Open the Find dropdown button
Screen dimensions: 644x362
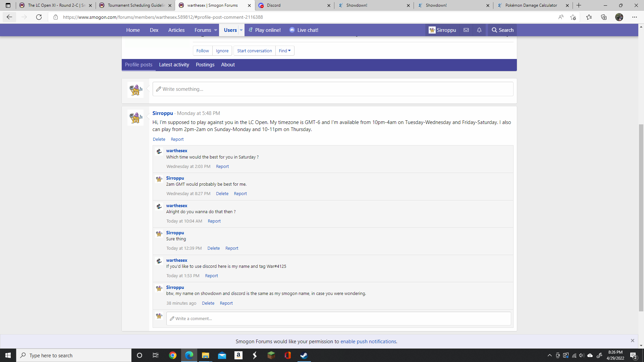[285, 51]
